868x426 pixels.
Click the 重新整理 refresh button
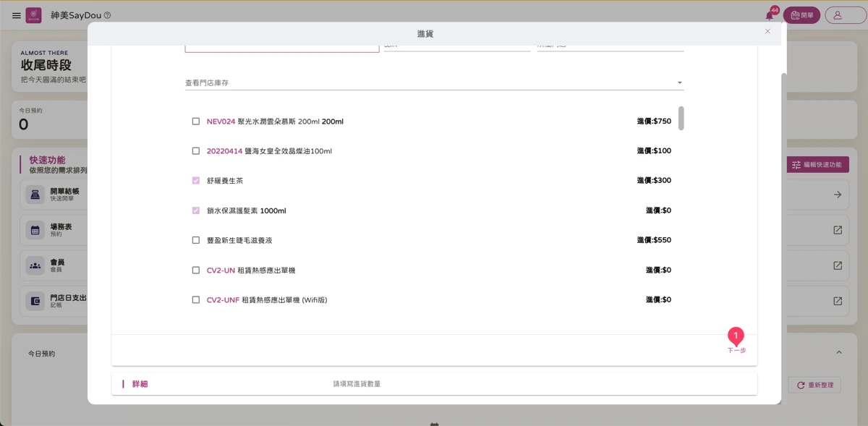[814, 385]
